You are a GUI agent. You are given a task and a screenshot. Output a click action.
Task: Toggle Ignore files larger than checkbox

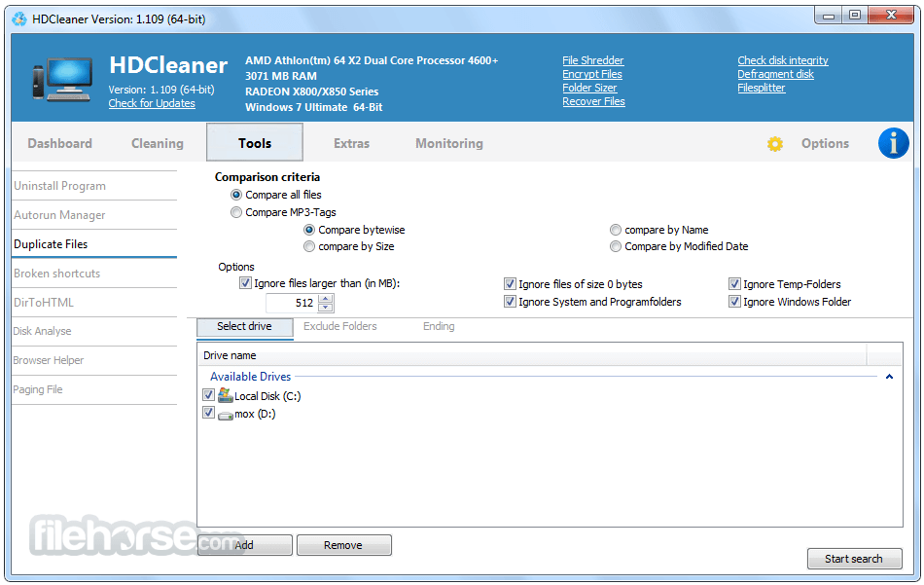click(x=245, y=283)
